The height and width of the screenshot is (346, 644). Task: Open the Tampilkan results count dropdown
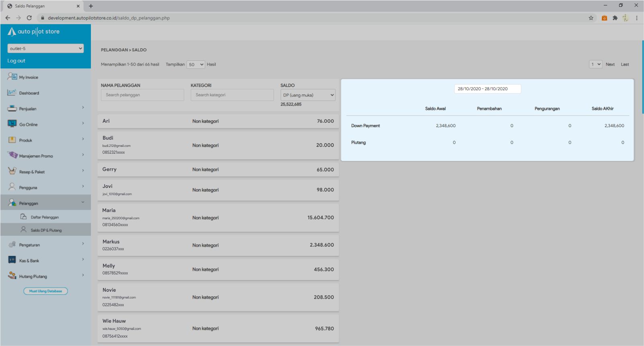(195, 64)
